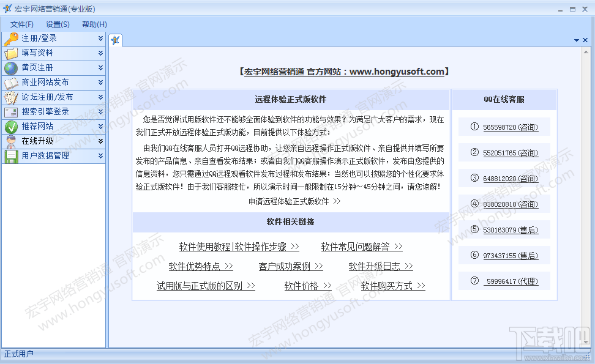The height and width of the screenshot is (364, 595).
Task: Expand the 论坛注册/发布 panel chevron
Action: [x=100, y=97]
